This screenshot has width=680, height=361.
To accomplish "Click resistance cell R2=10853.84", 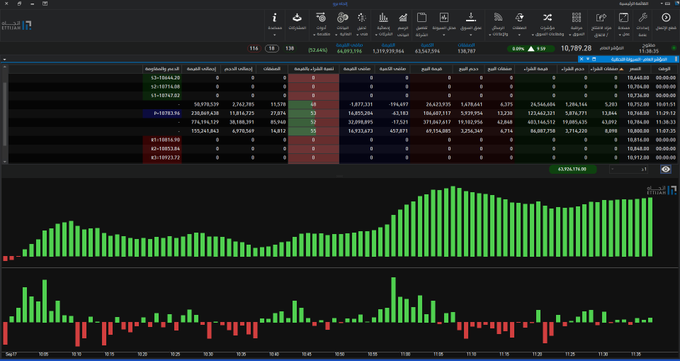I will pos(162,149).
